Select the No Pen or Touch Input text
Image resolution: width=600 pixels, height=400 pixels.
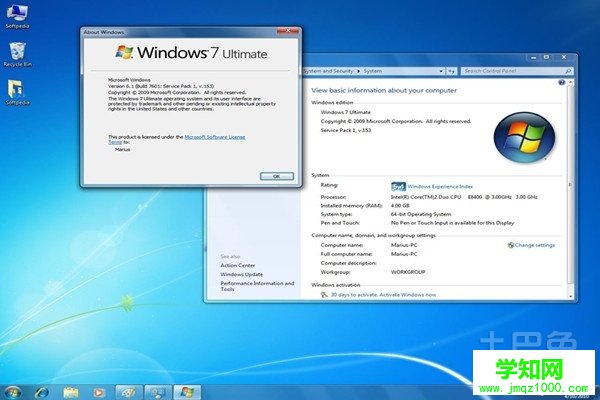[452, 223]
